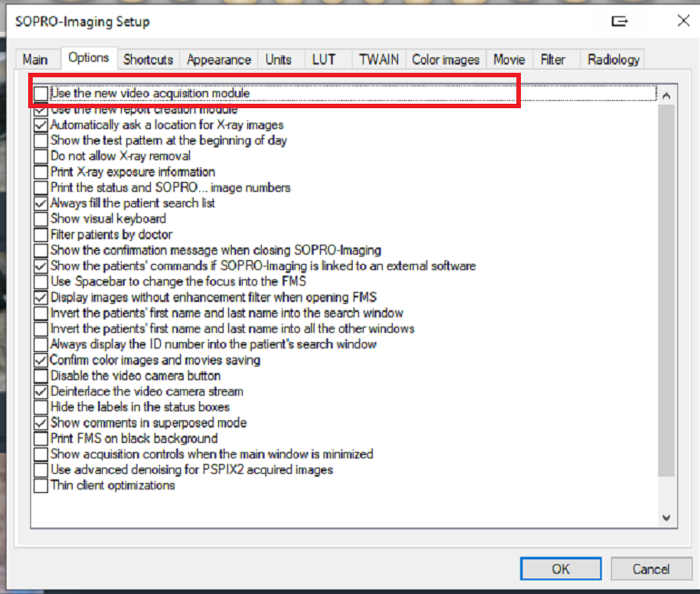Toggle Show the patients' commands if linked externally
700x594 pixels.
[41, 267]
